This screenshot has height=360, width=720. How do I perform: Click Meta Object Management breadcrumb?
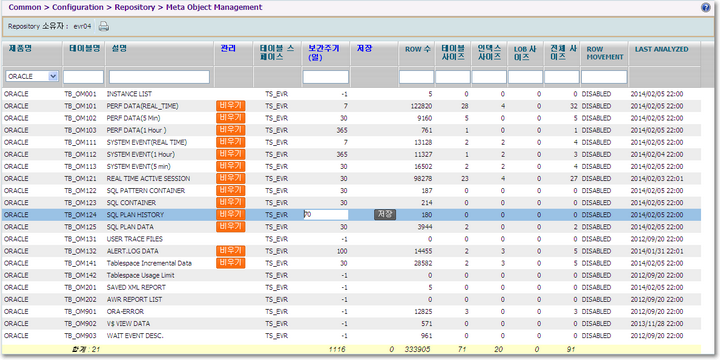tap(213, 7)
